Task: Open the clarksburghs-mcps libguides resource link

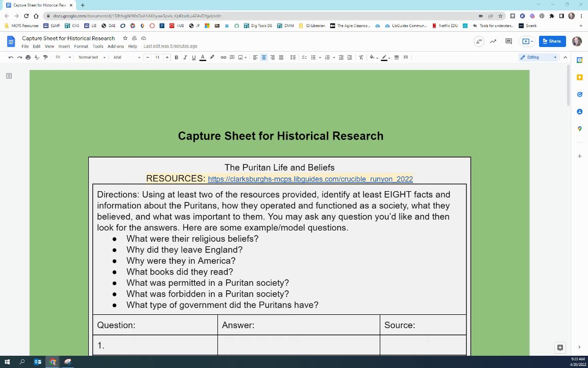Action: (310, 179)
